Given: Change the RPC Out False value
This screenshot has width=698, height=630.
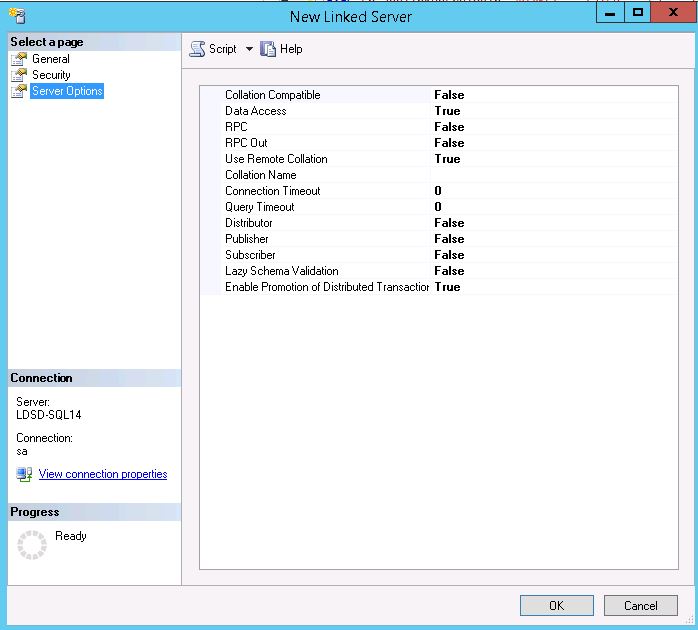Looking at the screenshot, I should pyautogui.click(x=449, y=143).
